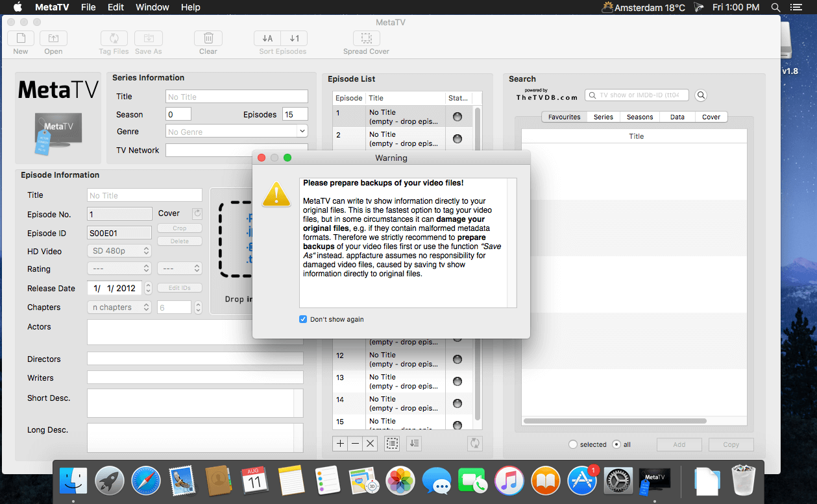Open Spotlight search in the menu bar

click(x=775, y=7)
